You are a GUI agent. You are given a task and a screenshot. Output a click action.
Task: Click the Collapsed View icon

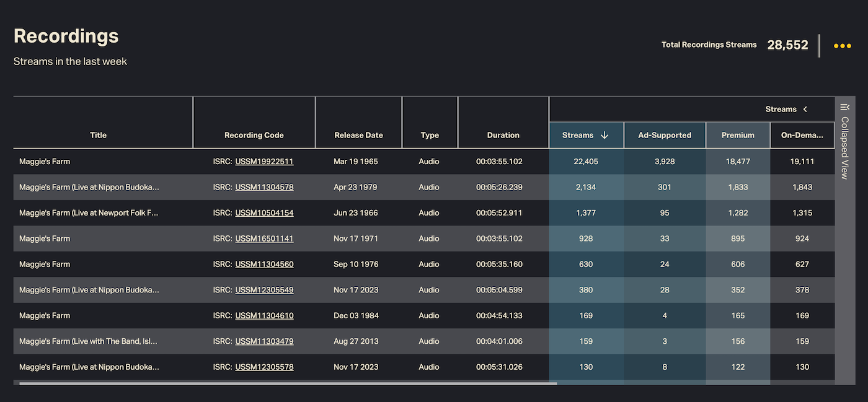point(844,107)
